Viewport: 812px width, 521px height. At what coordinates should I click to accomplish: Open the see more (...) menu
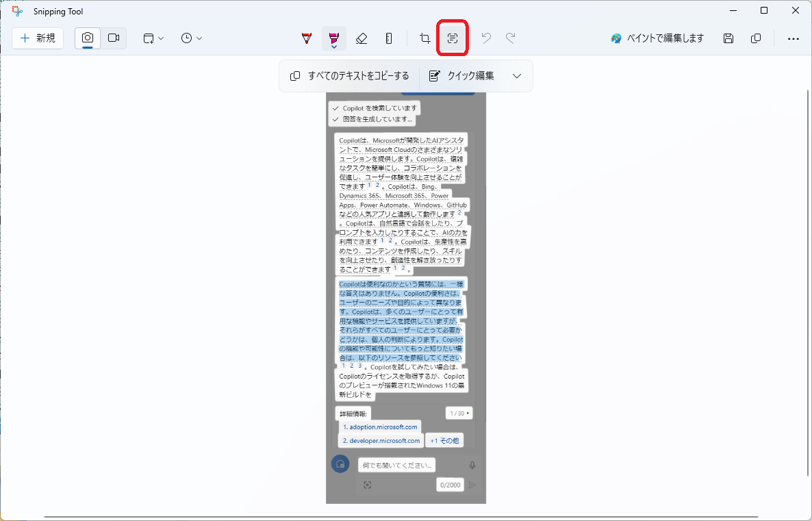pyautogui.click(x=793, y=38)
